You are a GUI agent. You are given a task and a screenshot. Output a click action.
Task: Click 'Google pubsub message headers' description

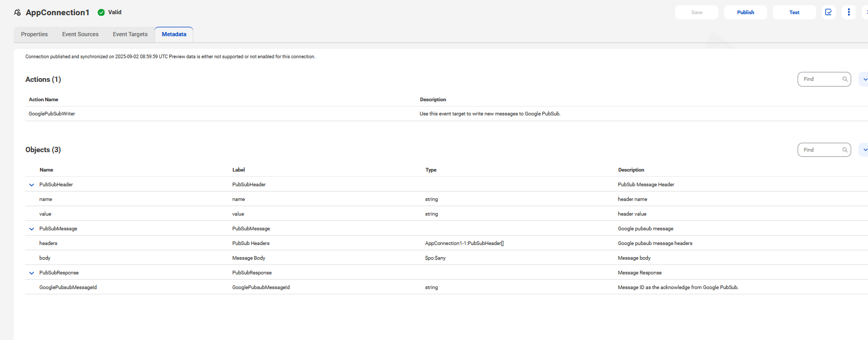655,243
